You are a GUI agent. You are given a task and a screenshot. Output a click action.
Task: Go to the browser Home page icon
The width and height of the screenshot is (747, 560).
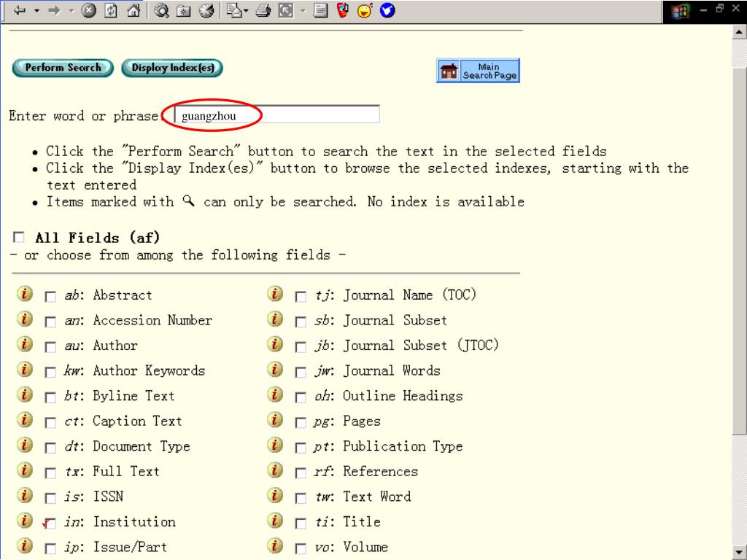tap(134, 10)
